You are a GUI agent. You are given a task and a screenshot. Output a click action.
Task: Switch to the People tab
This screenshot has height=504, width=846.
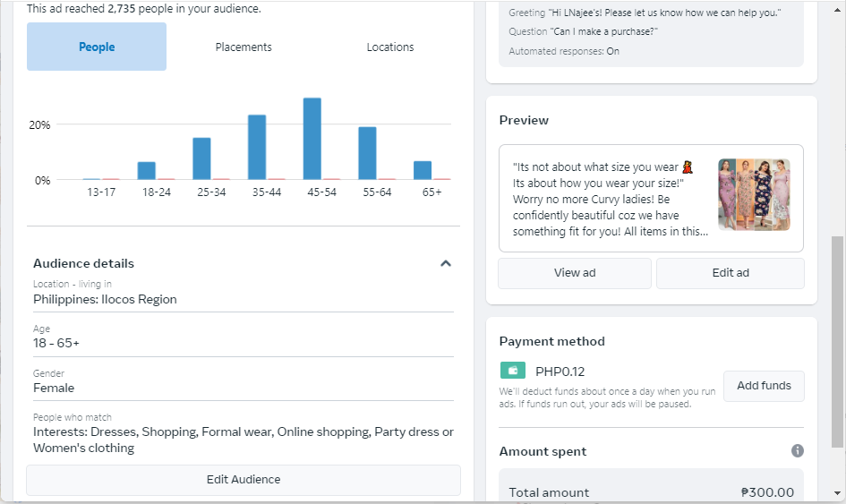pyautogui.click(x=97, y=47)
